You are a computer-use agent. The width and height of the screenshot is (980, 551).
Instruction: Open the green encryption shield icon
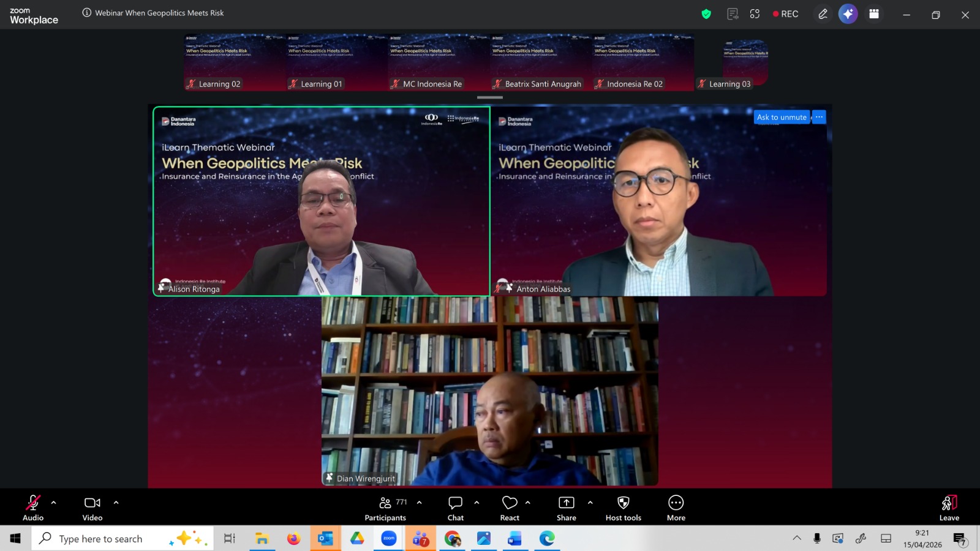pyautogui.click(x=706, y=14)
